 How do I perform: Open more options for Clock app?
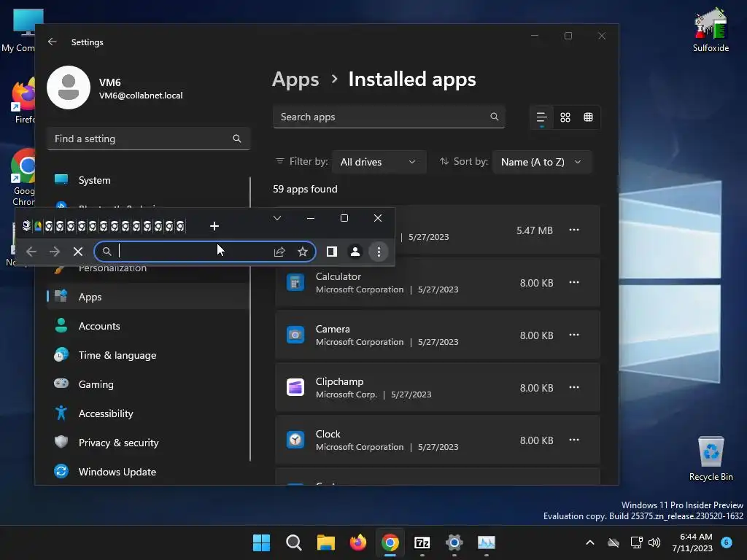574,440
